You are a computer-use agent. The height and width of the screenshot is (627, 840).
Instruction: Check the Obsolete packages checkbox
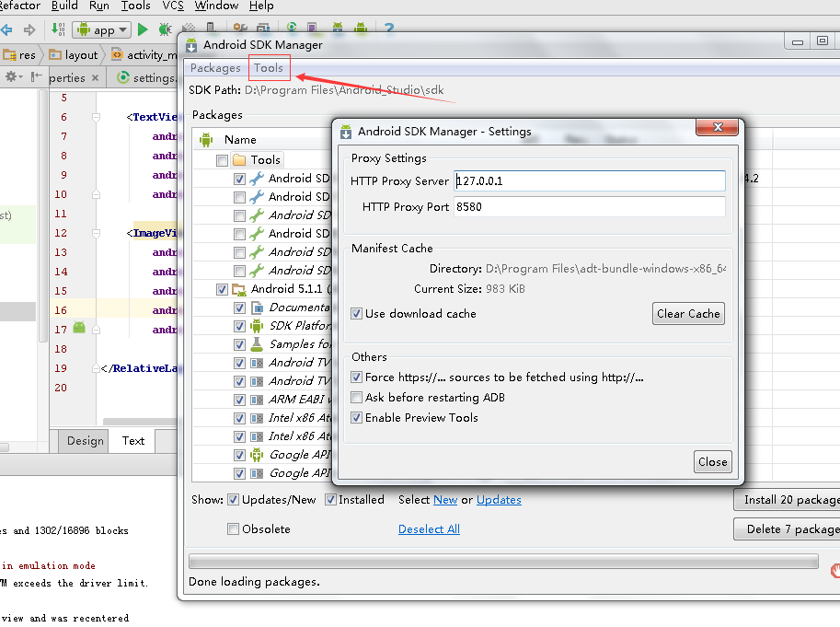pos(234,529)
